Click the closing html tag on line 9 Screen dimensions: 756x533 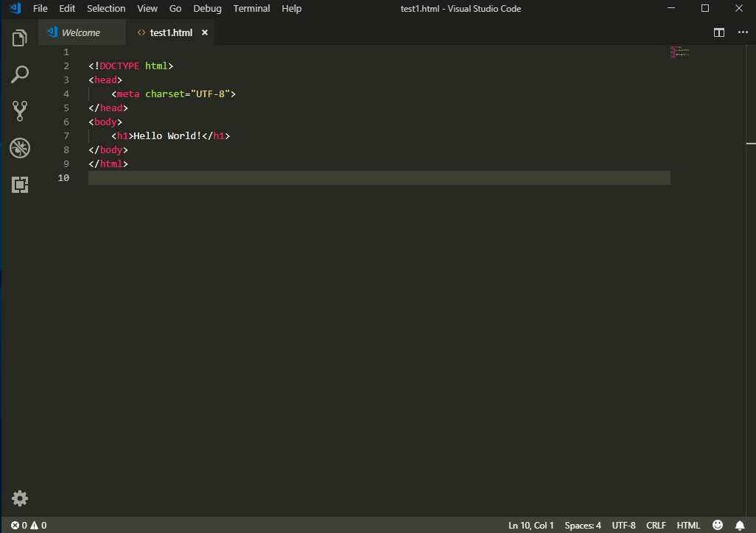click(x=108, y=164)
